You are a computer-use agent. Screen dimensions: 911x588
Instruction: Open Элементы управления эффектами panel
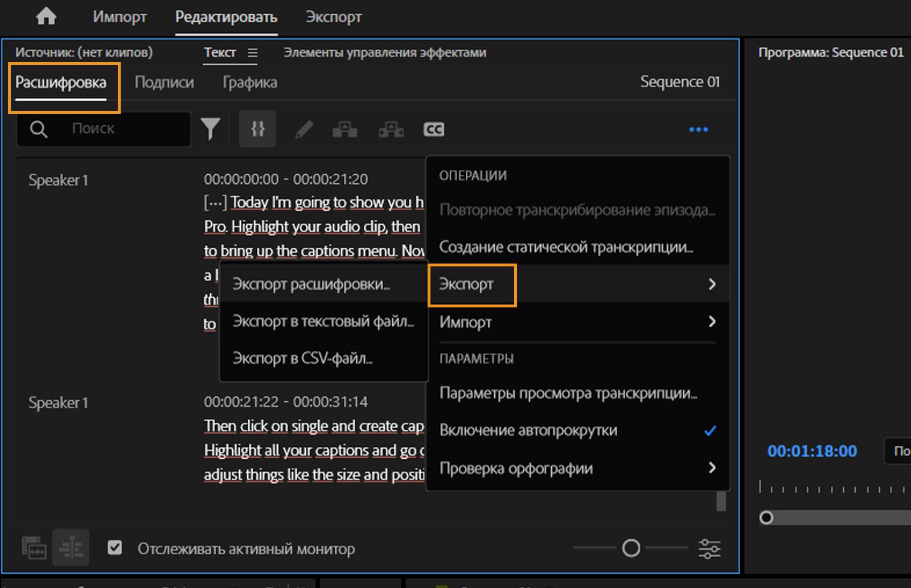coord(385,52)
